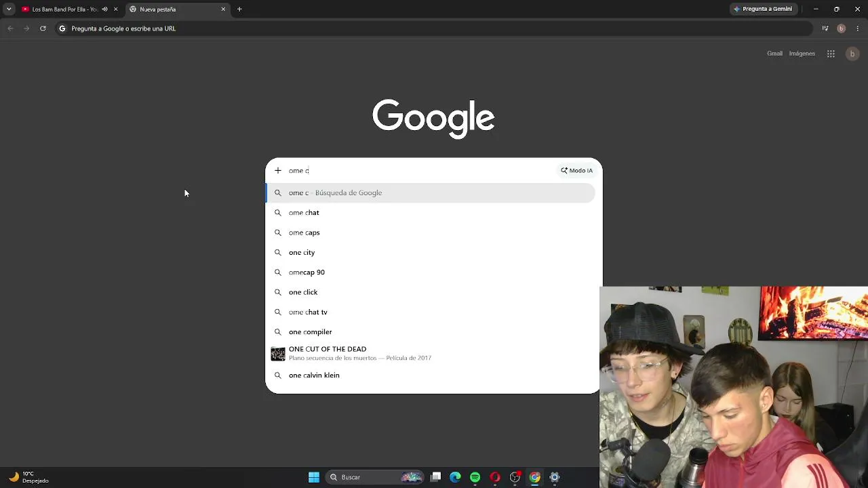Switch on Modo IA in search box
Viewport: 868px width, 488px height.
tap(576, 171)
